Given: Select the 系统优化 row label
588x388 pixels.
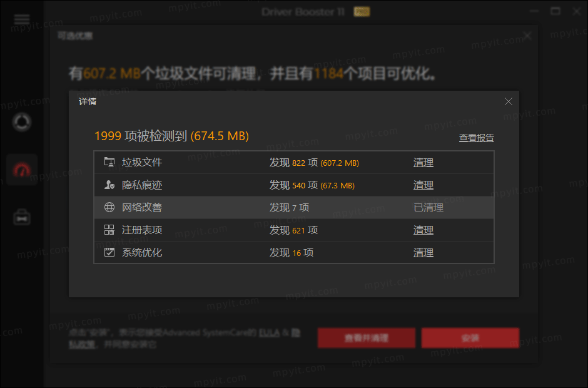Looking at the screenshot, I should tap(142, 252).
